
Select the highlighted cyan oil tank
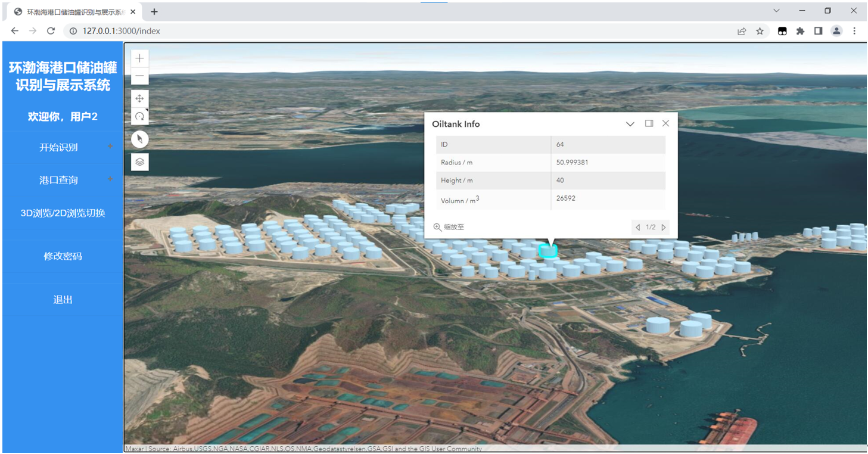tap(548, 250)
